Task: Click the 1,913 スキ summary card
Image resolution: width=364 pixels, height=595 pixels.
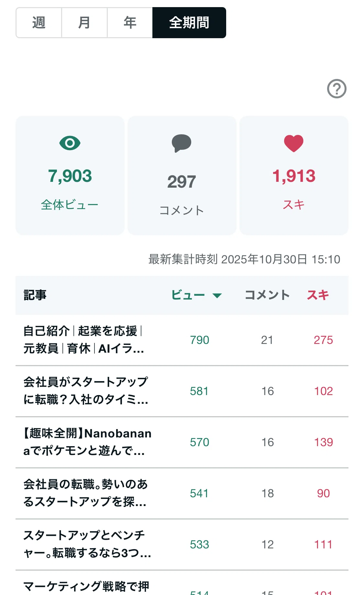Action: 294,175
